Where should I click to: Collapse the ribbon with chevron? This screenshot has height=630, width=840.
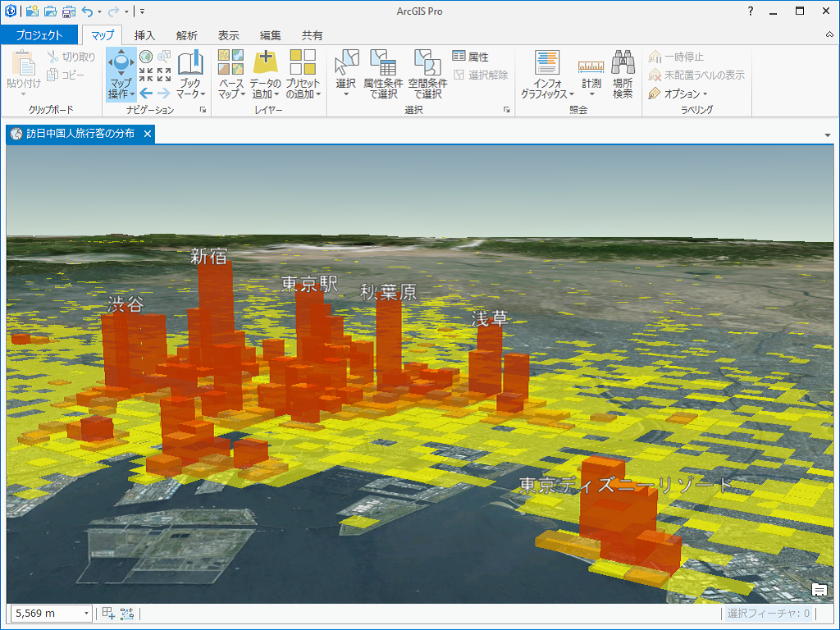(x=829, y=34)
